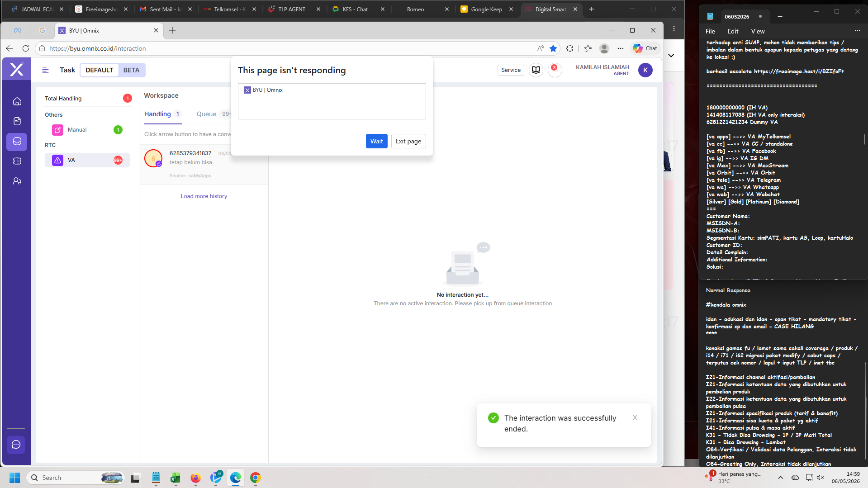Click Load more history link

204,196
